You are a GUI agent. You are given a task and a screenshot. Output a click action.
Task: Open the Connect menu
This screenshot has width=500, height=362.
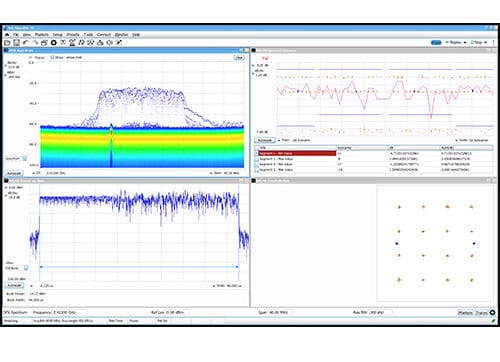click(x=104, y=35)
